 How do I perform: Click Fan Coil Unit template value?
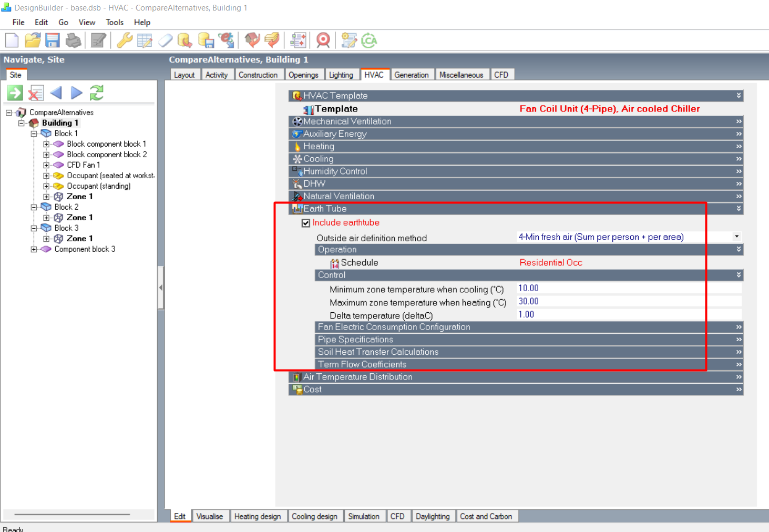tap(610, 109)
